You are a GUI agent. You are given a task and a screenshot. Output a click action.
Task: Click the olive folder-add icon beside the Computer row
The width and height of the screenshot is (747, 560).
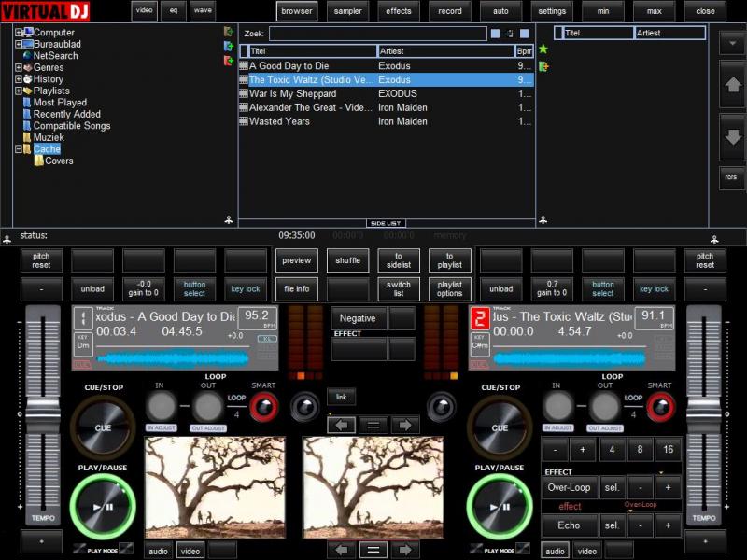pos(228,32)
